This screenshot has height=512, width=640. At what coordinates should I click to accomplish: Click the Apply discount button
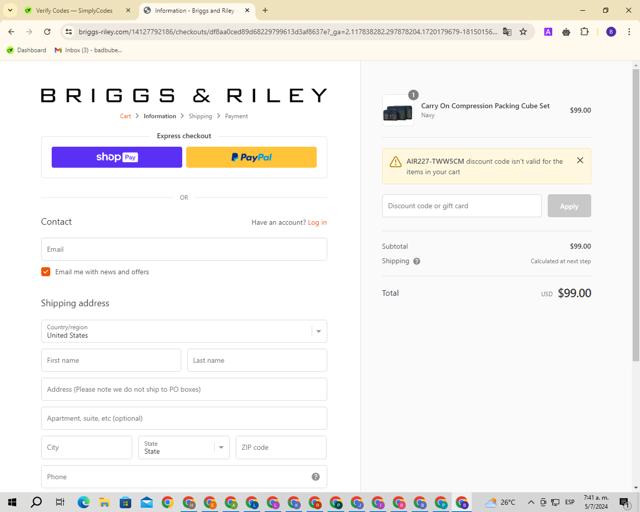[x=569, y=206]
